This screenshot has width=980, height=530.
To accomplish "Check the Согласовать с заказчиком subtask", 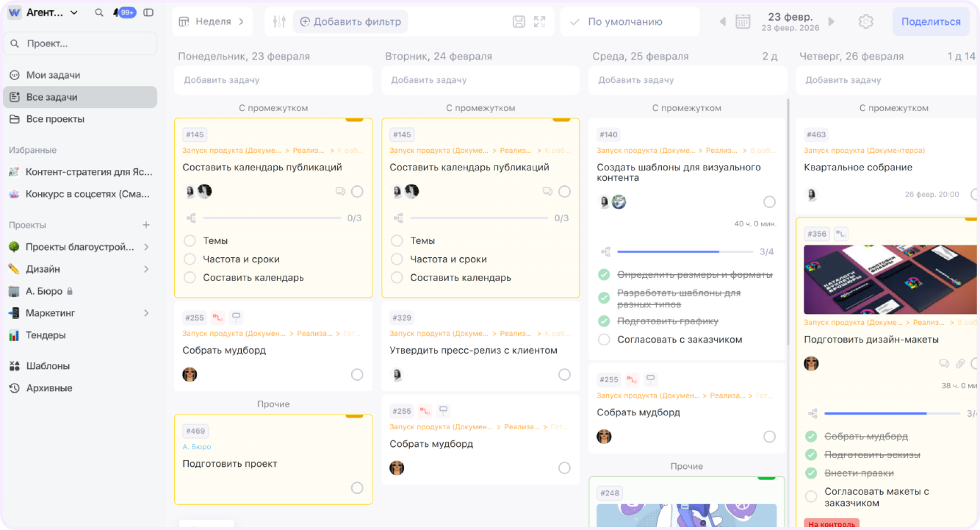I will tap(604, 340).
